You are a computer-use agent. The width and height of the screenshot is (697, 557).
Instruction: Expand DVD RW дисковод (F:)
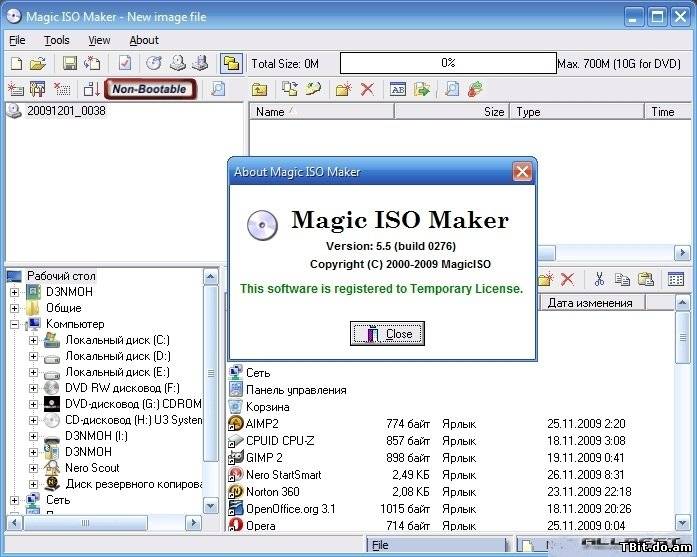[x=33, y=389]
